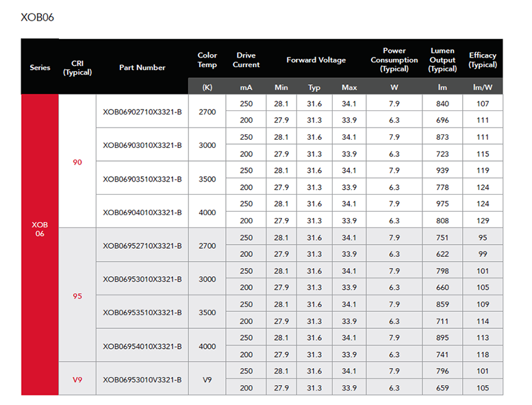532x405 pixels.
Task: Click efficacy value 115
Action: point(483,154)
